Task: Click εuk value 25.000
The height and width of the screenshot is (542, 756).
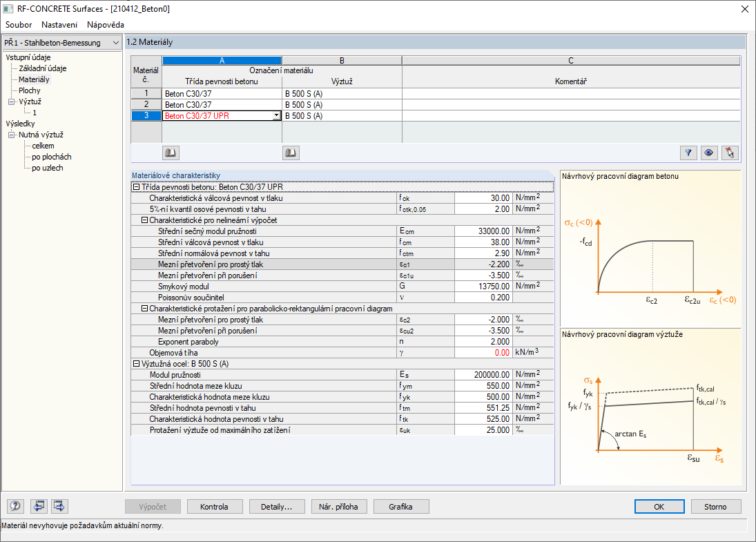Action: point(483,430)
